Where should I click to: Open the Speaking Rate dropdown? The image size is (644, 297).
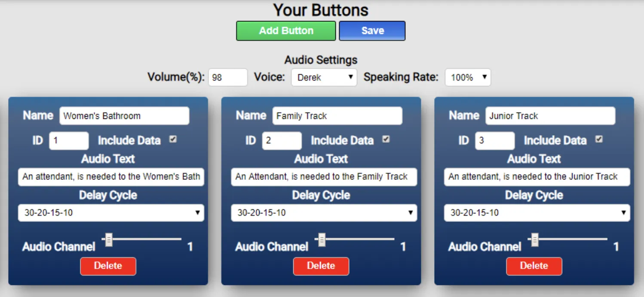[468, 77]
